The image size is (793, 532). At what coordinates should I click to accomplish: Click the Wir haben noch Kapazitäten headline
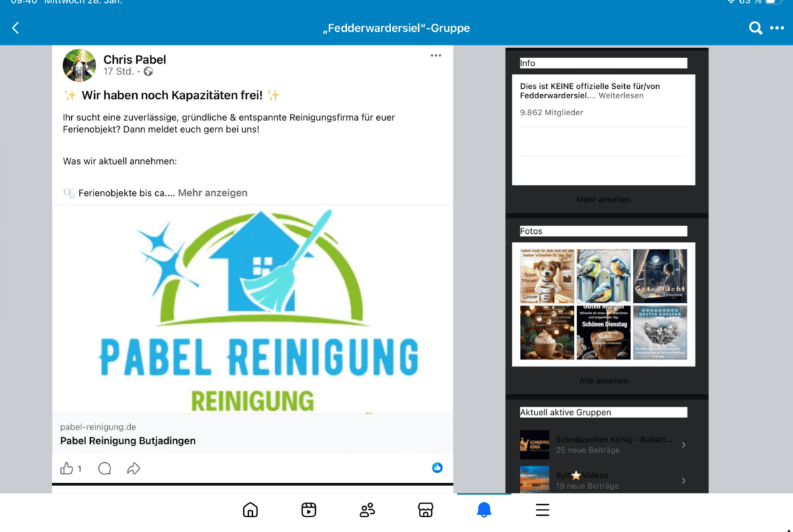(x=172, y=95)
